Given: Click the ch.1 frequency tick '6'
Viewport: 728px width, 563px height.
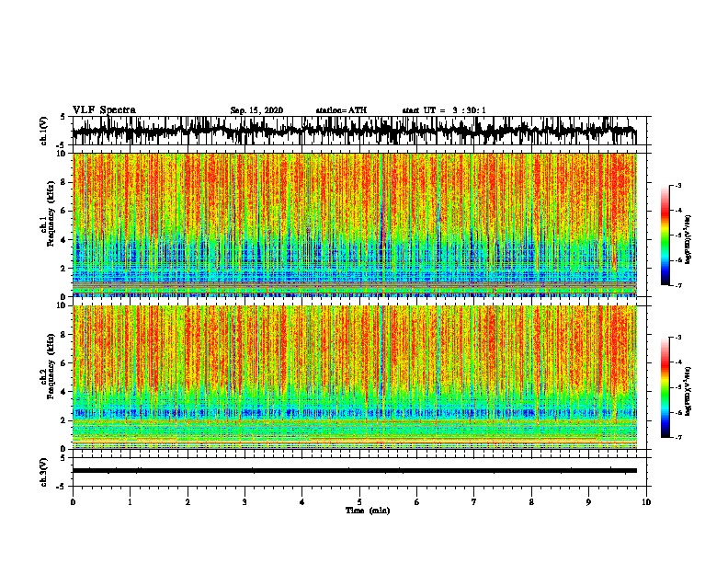Looking at the screenshot, I should click(64, 211).
